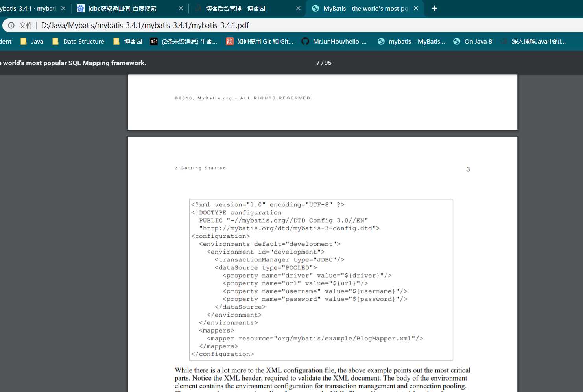Image resolution: width=583 pixels, height=392 pixels.
Task: Click the transactionManager type JDBC line
Action: (x=280, y=260)
